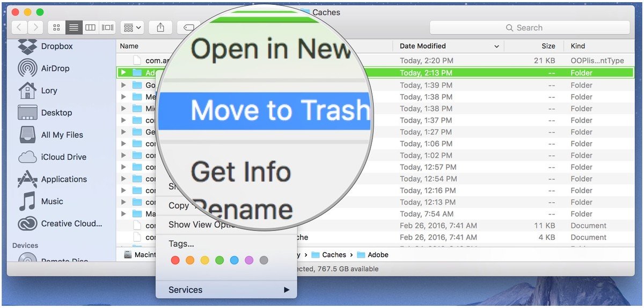Expand the selected Adobe folder triangle
644x308 pixels.
[124, 73]
